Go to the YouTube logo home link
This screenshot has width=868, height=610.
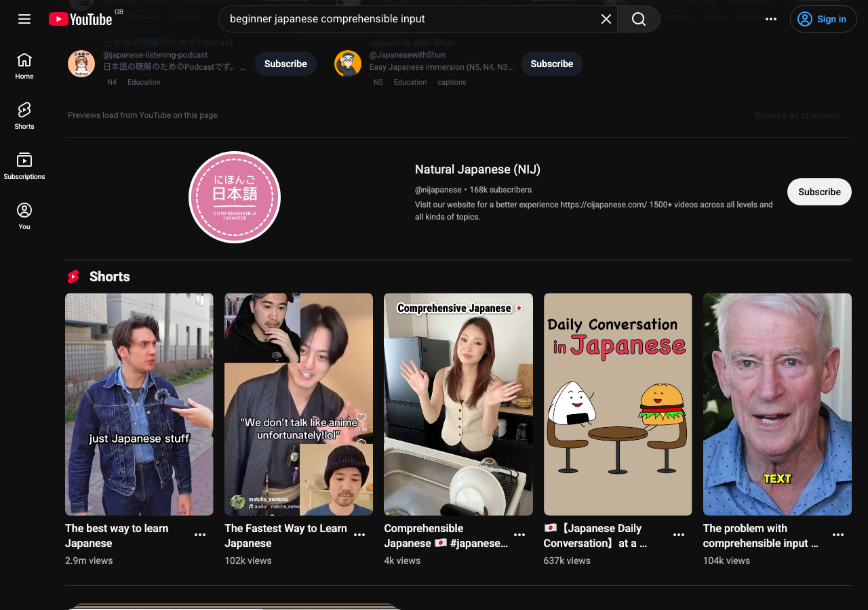tap(81, 19)
